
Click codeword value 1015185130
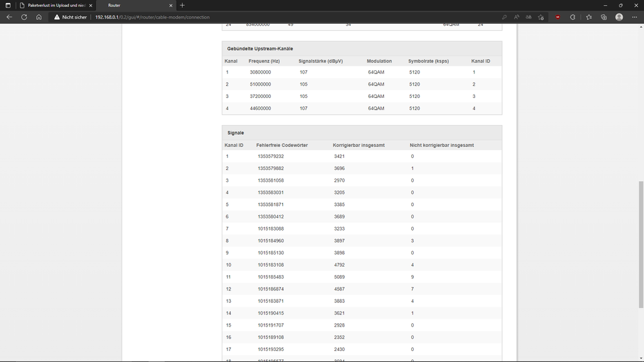(x=271, y=253)
